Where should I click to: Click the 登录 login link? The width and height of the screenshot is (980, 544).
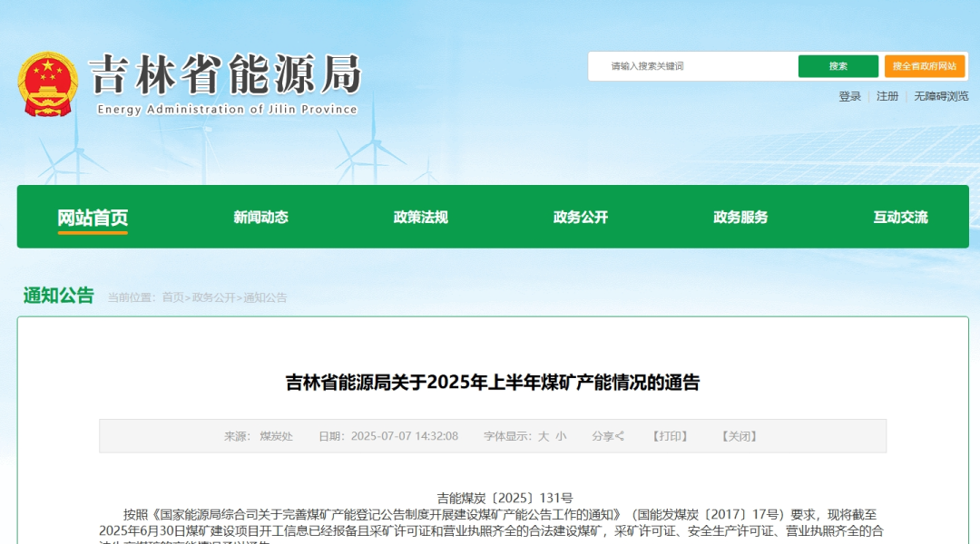[x=849, y=96]
